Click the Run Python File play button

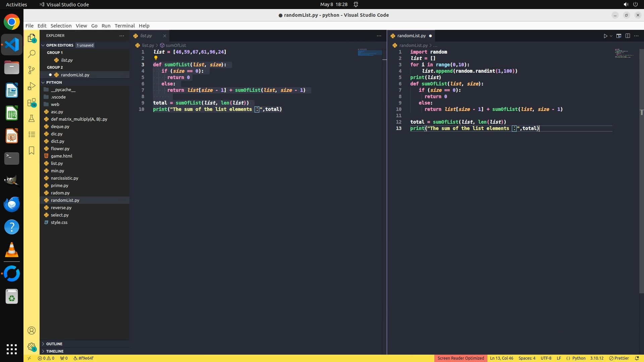[605, 36]
